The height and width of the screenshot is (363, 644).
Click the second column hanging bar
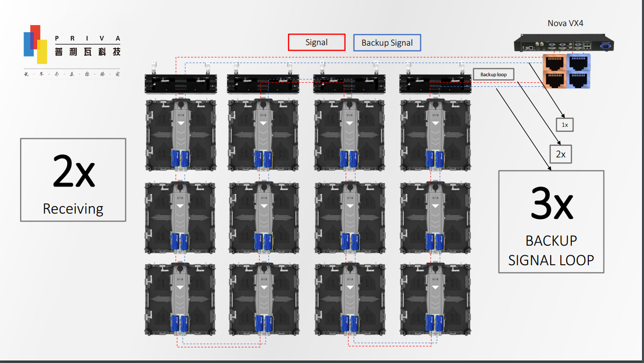click(x=264, y=83)
